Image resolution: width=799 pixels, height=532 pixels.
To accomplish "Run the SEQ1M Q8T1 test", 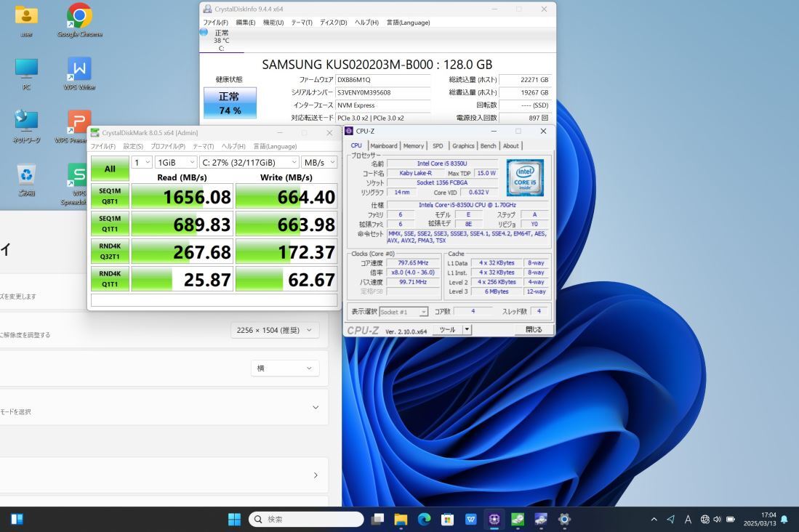I will click(x=110, y=196).
